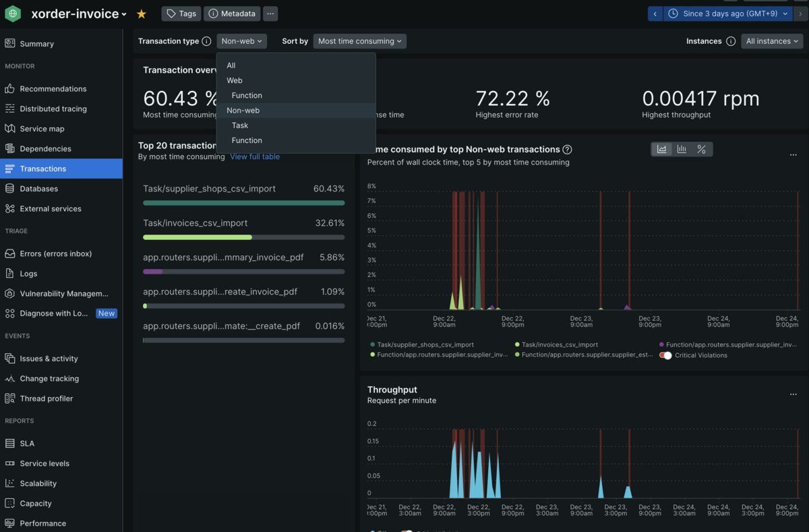The image size is (809, 532).
Task: Click the Transaction type info icon
Action: click(x=206, y=41)
